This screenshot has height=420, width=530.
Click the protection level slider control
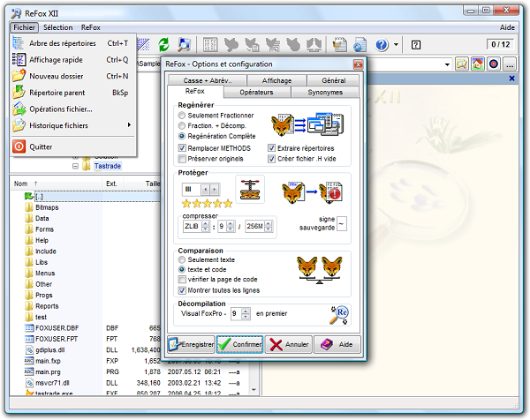201,190
